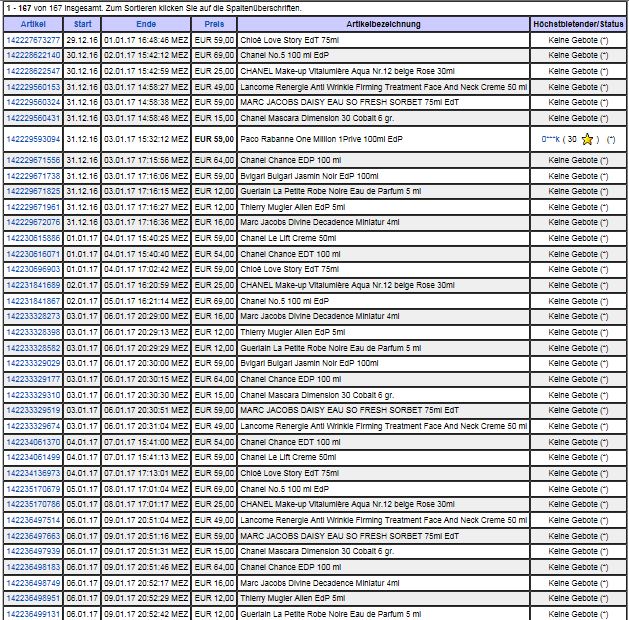Screen dimensions: 629x620
Task: Open article number 142235170786
Action: [33, 504]
